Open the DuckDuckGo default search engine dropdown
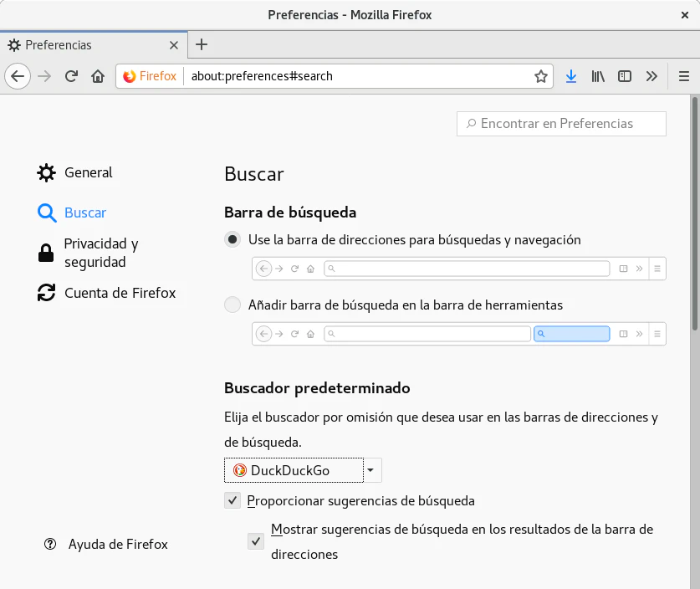 [x=303, y=470]
